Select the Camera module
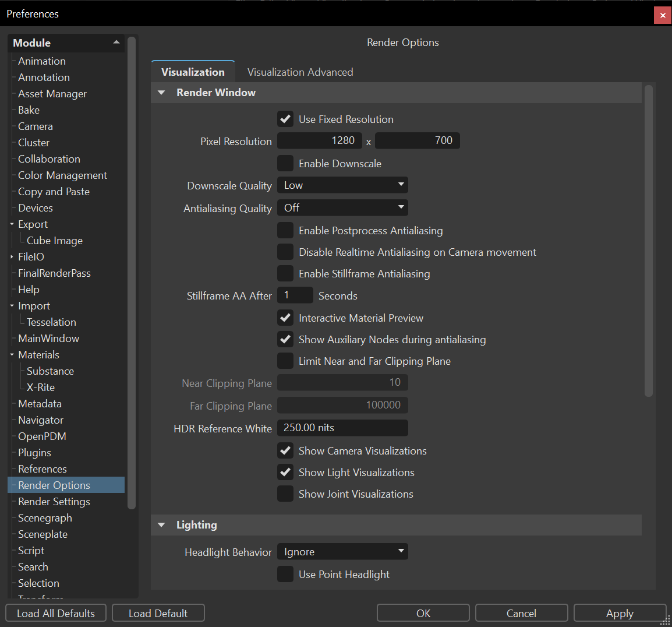 35,126
